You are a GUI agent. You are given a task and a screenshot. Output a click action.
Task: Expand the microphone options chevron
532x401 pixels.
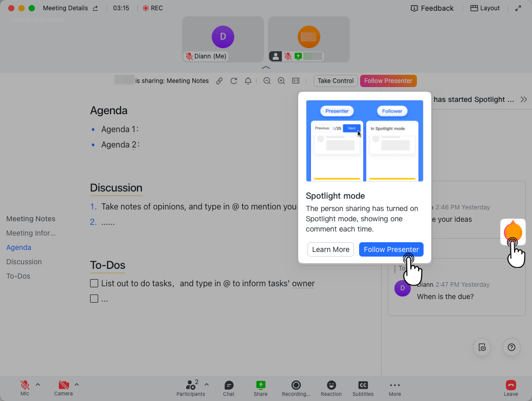tap(37, 385)
